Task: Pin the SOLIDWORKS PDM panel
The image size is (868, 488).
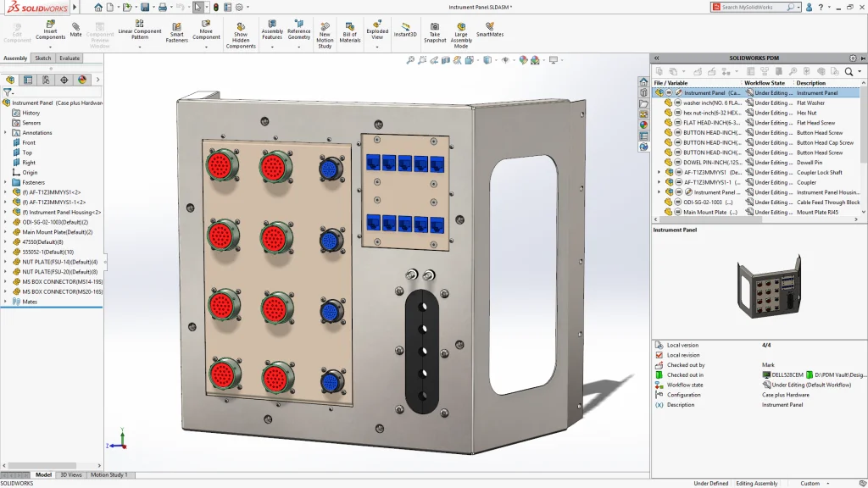Action: [x=862, y=58]
